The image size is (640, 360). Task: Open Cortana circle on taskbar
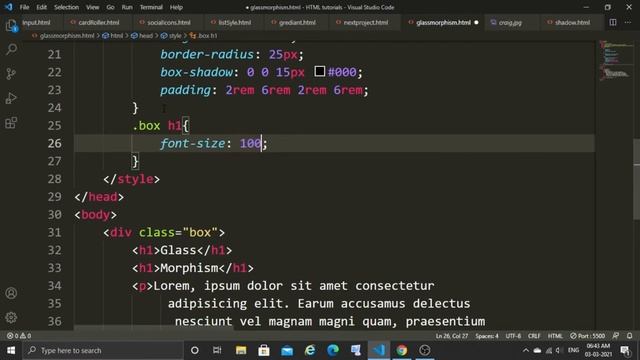195,350
